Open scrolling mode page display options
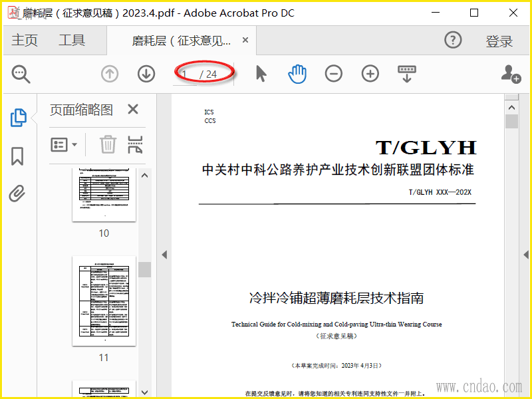 coord(407,74)
